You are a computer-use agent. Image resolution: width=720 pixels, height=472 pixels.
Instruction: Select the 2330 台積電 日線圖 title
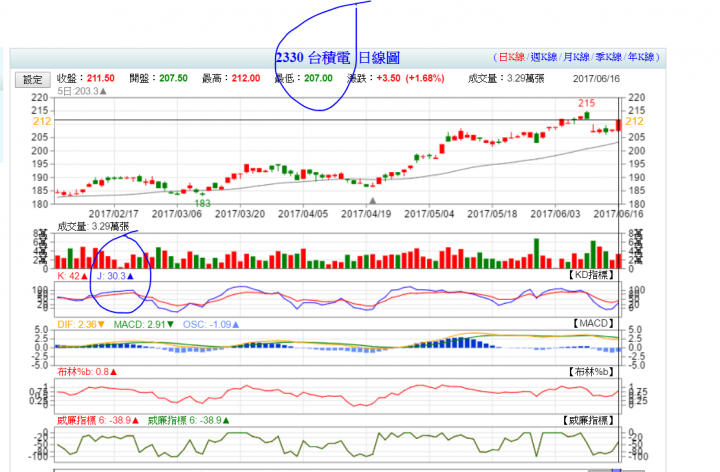(338, 58)
